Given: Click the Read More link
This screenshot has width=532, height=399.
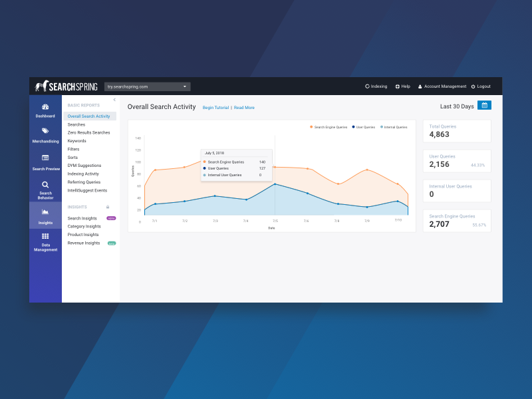Looking at the screenshot, I should point(243,107).
